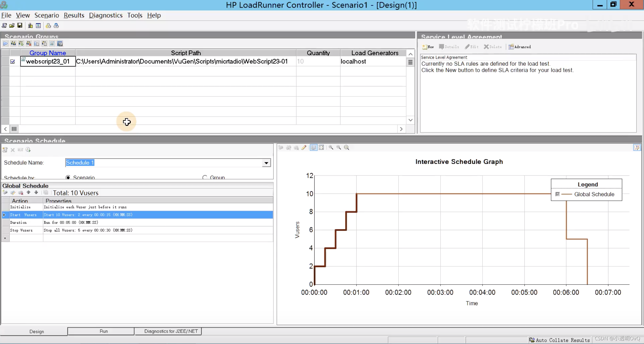Click the clock start-time icon in Scenario Schedule
Image resolution: width=644 pixels, height=344 pixels.
coord(28,150)
